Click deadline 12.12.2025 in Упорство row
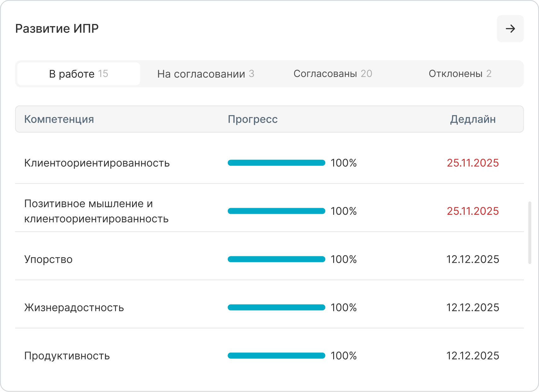539x392 pixels. coord(473,259)
